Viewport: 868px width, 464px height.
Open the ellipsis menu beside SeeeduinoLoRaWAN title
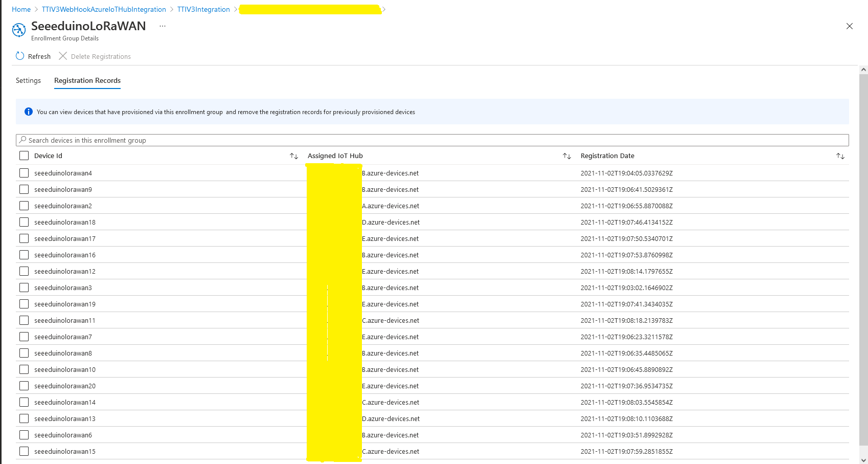tap(163, 26)
